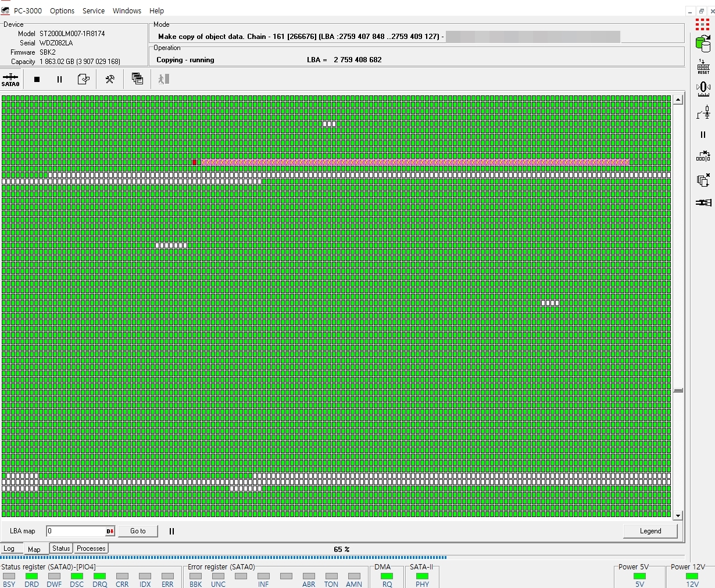
Task: Click the INF error register indicator
Action: 263,576
